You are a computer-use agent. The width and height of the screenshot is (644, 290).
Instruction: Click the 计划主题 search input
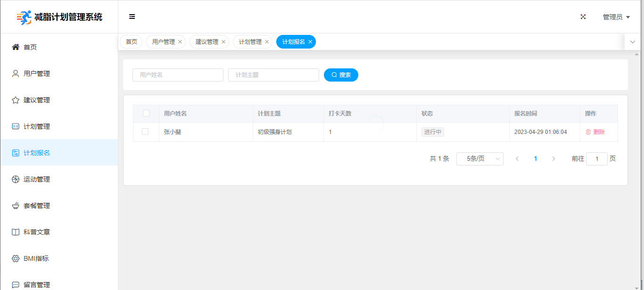coord(273,75)
